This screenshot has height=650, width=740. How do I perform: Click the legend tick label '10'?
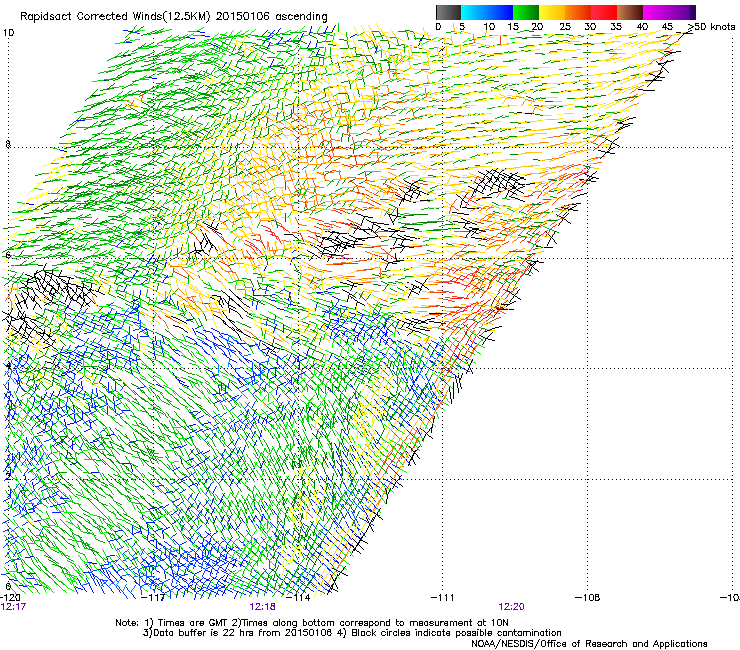[x=489, y=27]
